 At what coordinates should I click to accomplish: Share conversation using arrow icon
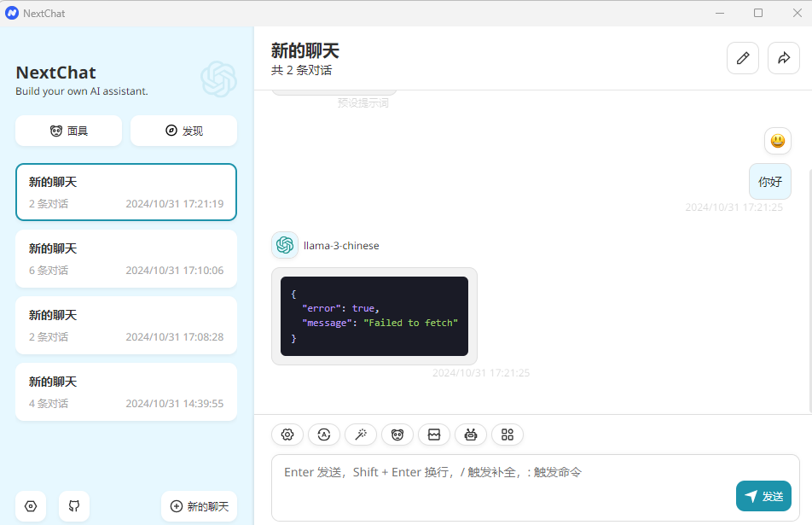[x=784, y=58]
